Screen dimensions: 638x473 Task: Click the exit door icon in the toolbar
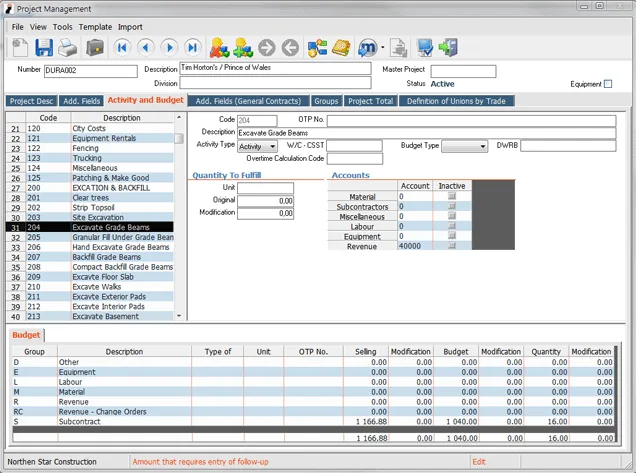pos(448,48)
